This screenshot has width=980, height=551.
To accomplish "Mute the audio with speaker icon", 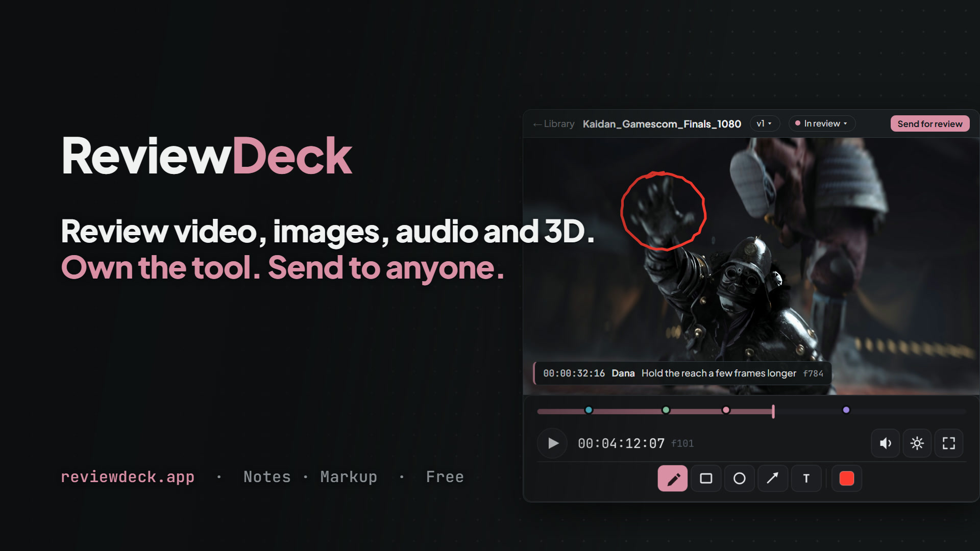I will [886, 443].
